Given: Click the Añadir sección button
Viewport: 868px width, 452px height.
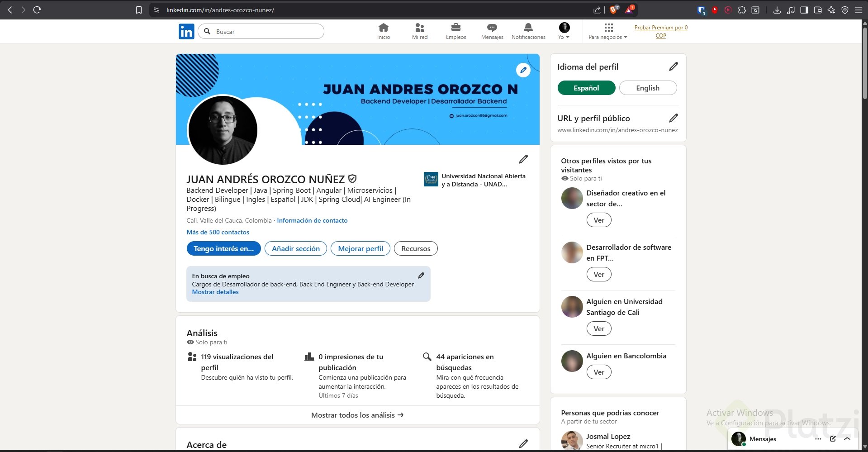Looking at the screenshot, I should (x=296, y=248).
